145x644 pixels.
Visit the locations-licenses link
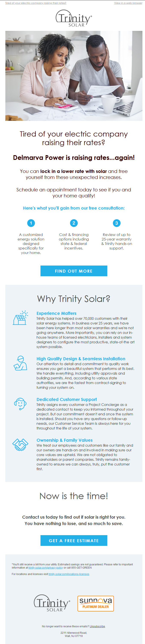(69, 574)
